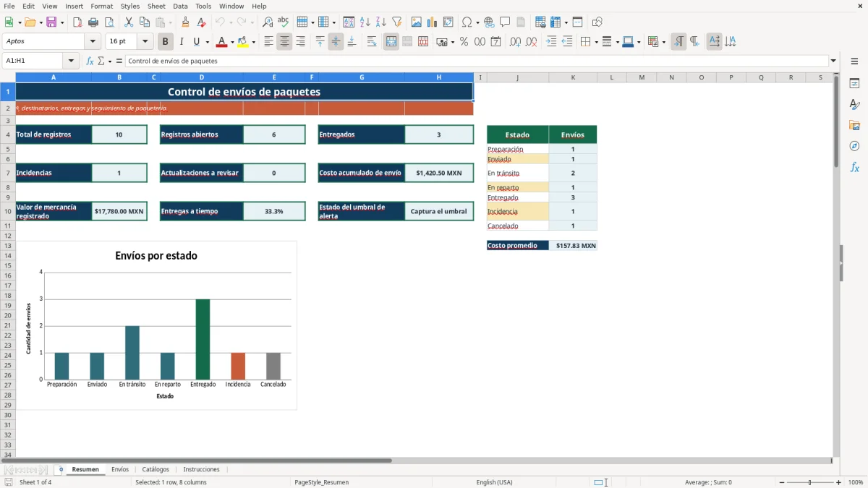Toggle Bold formatting

(x=166, y=42)
